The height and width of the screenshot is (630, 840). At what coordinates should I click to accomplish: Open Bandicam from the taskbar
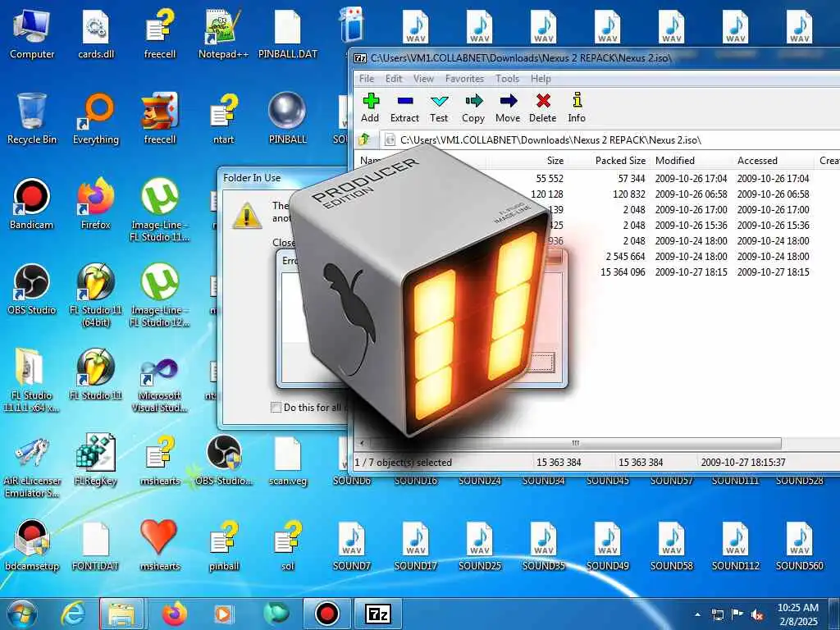[x=326, y=614]
